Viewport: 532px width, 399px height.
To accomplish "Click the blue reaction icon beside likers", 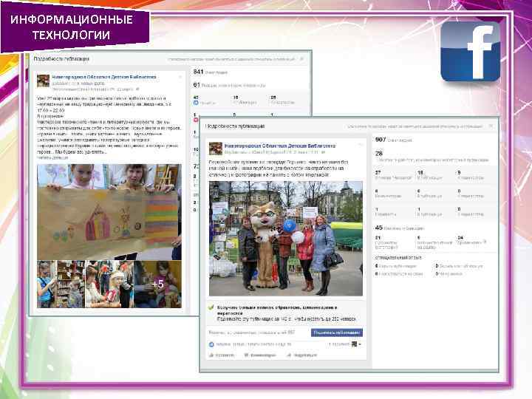I will (211, 344).
